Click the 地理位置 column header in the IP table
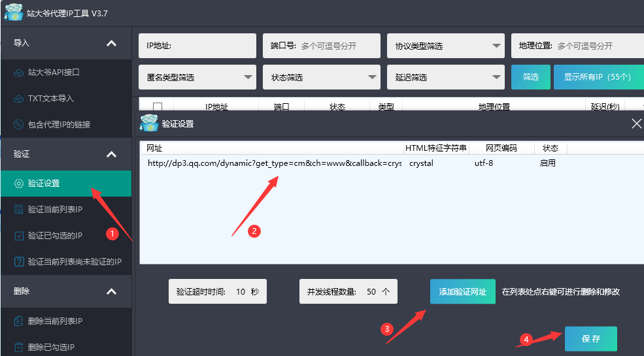 pyautogui.click(x=494, y=106)
